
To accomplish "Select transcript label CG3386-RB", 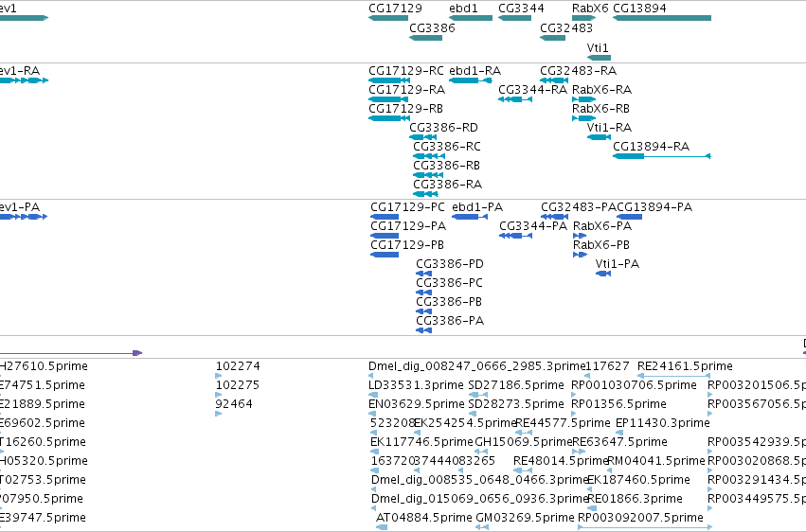I will 446,166.
